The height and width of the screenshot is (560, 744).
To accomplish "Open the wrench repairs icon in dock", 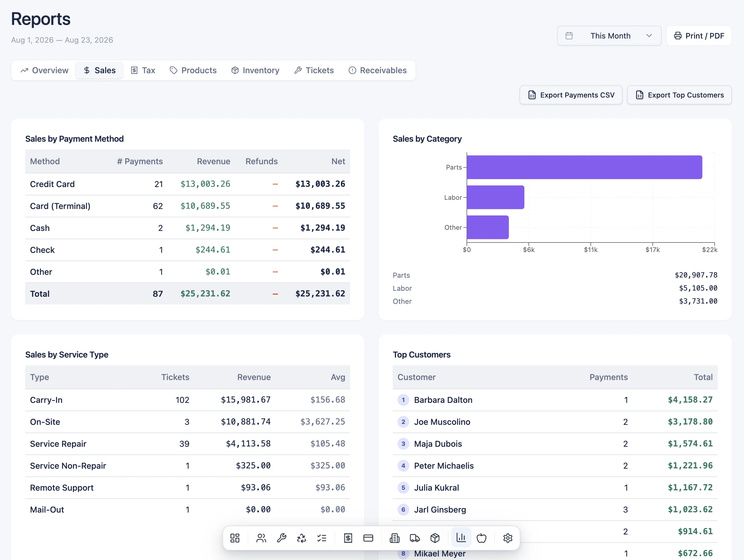I will click(281, 538).
